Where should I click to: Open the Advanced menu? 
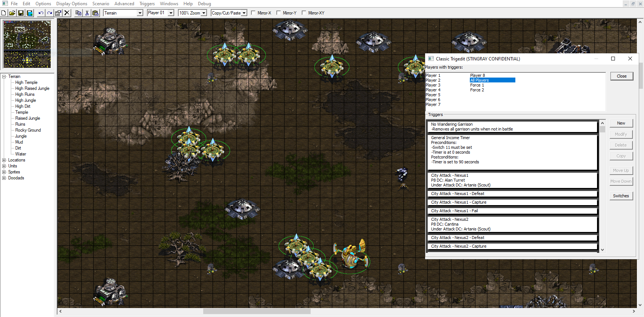124,4
